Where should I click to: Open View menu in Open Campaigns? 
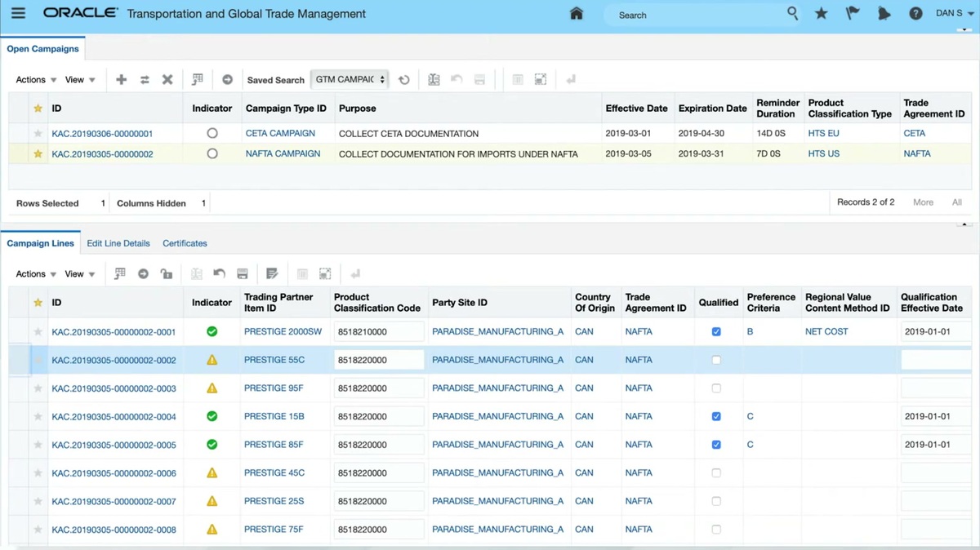[80, 80]
